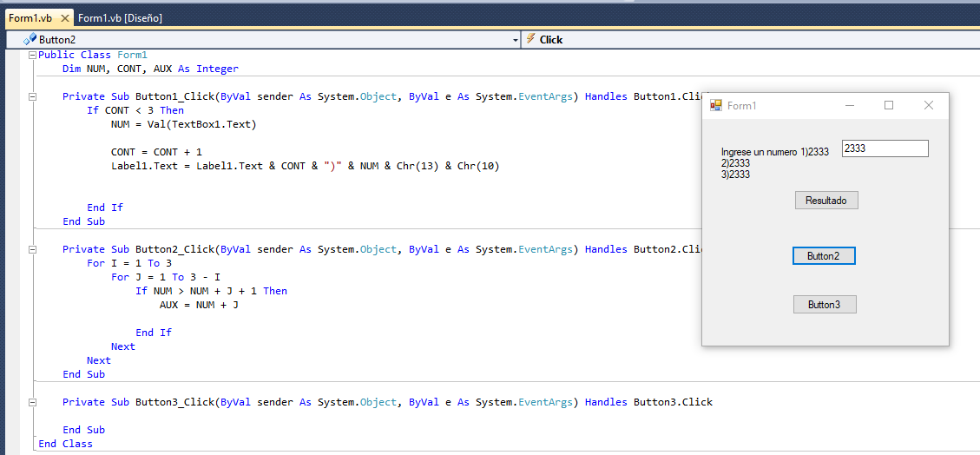Open the Button2 object dropdown arrow
This screenshot has width=980, height=455.
click(x=514, y=39)
